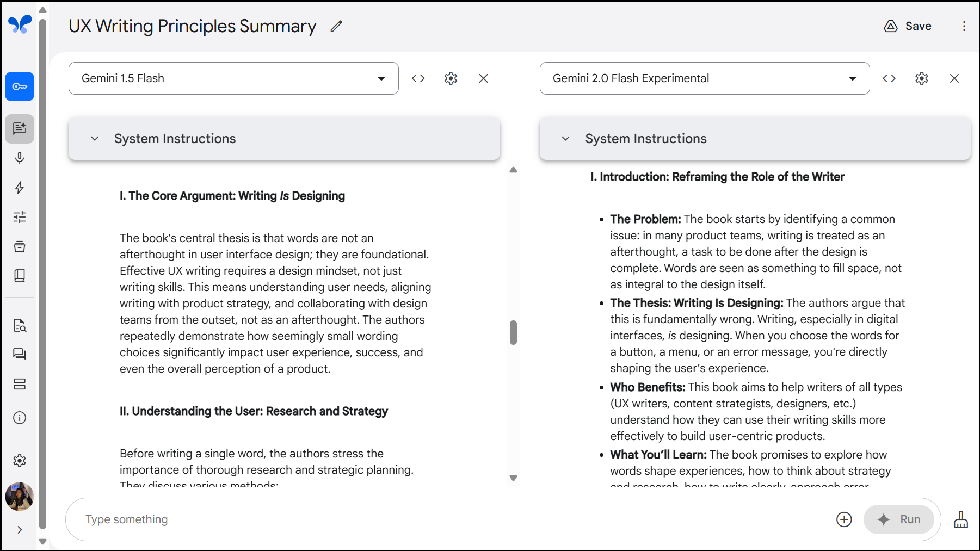Image resolution: width=980 pixels, height=551 pixels.
Task: Open the forum chat bubbles icon
Action: click(20, 355)
